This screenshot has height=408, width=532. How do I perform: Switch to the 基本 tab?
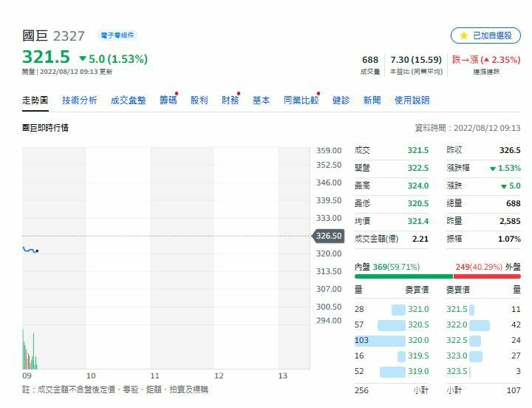(262, 101)
